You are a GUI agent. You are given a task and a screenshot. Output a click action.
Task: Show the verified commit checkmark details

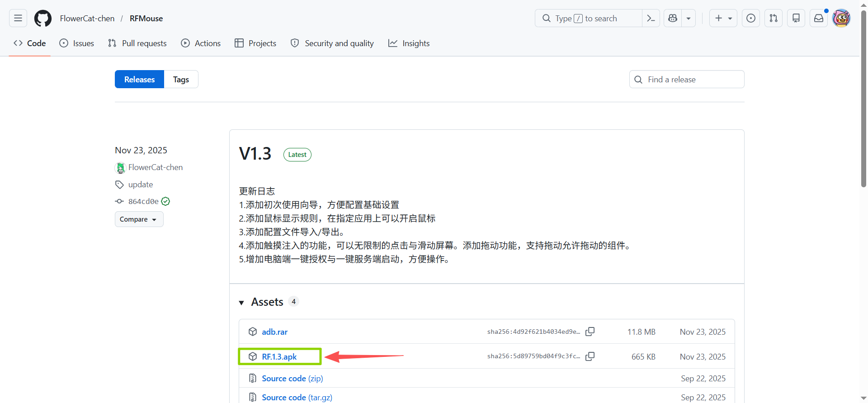tap(166, 201)
